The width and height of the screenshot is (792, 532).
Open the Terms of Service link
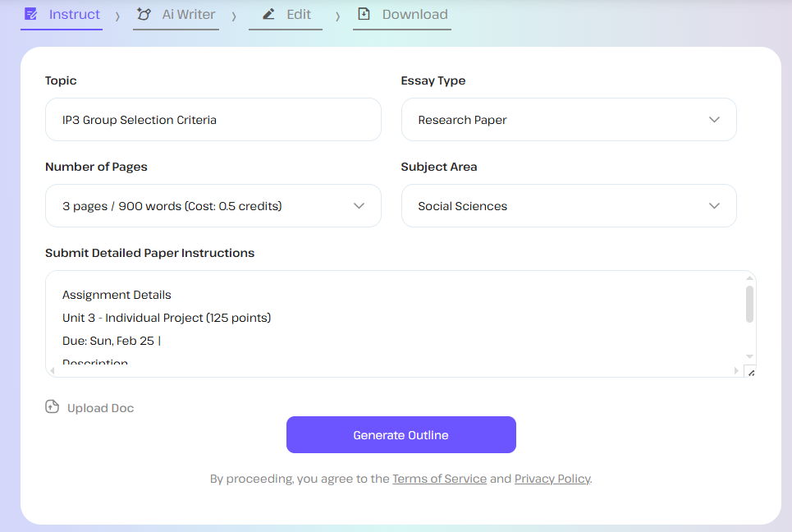[439, 479]
